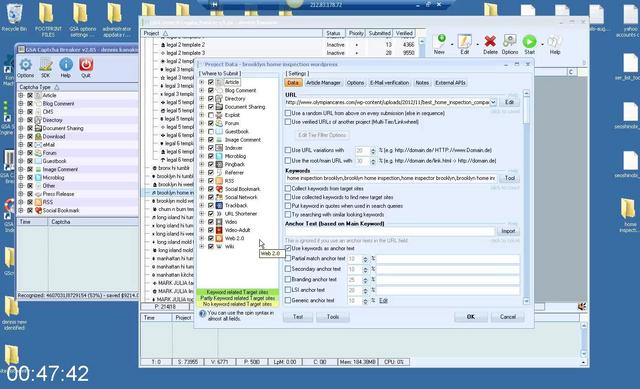Open the Recycle Bin desktop icon
Image resolution: width=640 pixels, height=389 pixels.
14,18
